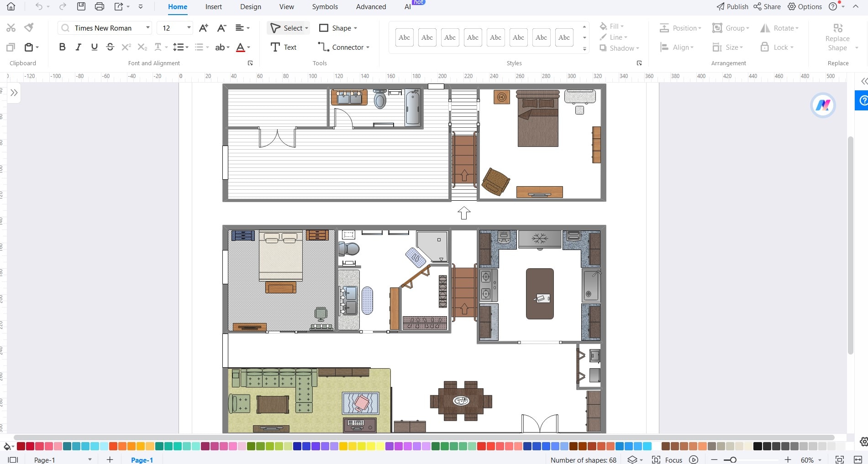Click the Export icon

coord(119,6)
